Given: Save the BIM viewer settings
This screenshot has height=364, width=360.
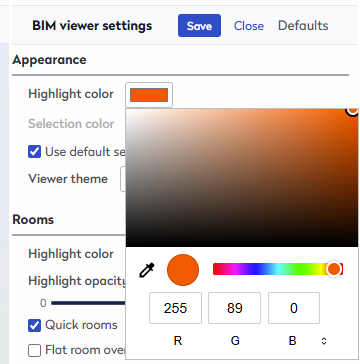Looking at the screenshot, I should (x=199, y=26).
